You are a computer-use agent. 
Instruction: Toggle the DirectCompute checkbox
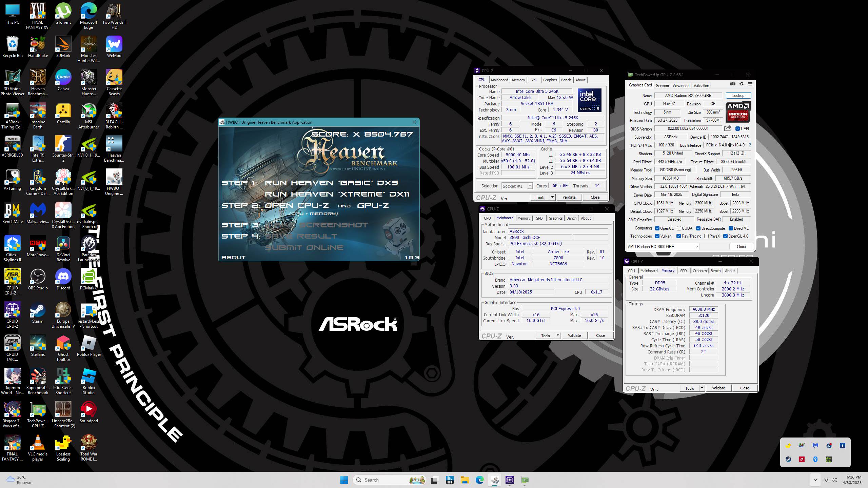pos(698,228)
